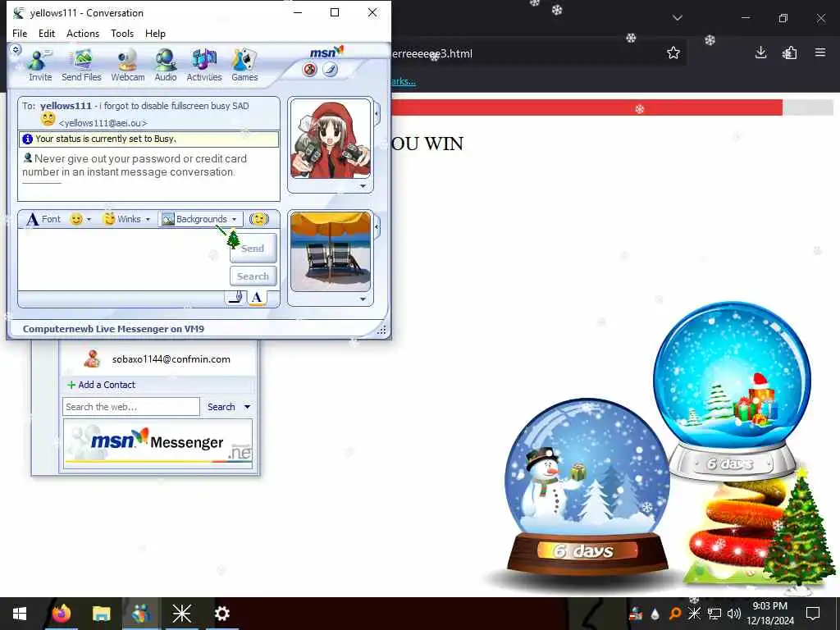Open dropdown below contact's display picture
Screen dimensions: 840x630
[x=363, y=186]
